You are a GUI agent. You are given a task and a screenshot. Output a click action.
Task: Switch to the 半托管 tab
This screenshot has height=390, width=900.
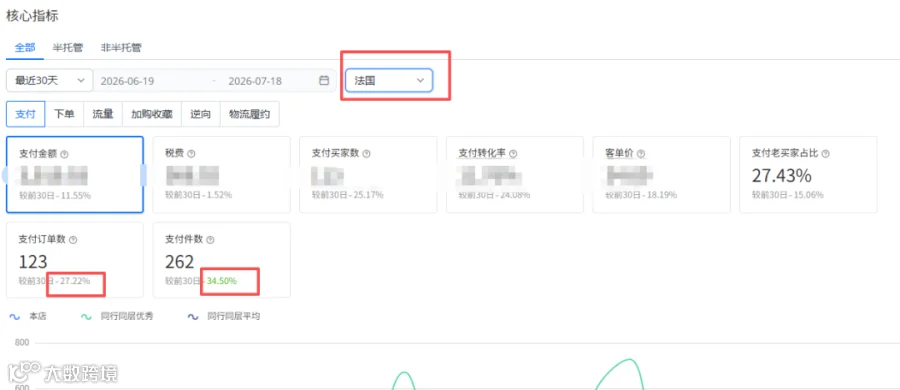[68, 48]
